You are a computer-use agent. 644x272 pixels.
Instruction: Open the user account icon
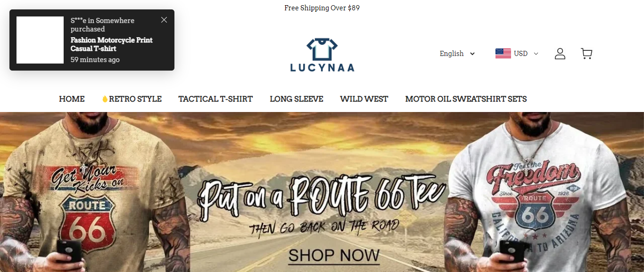(x=560, y=54)
